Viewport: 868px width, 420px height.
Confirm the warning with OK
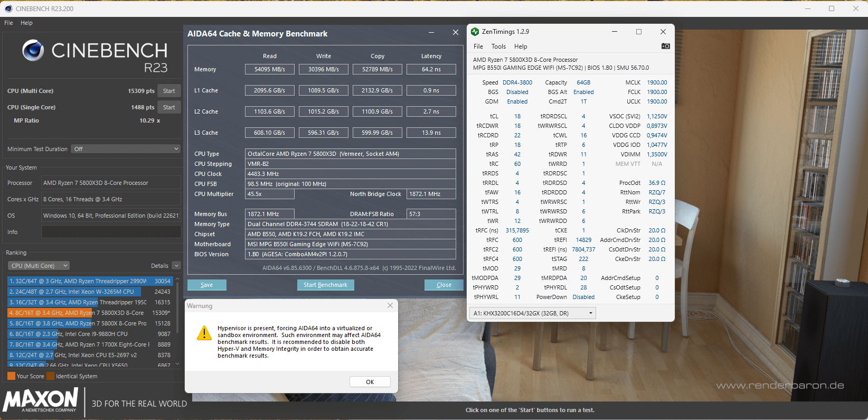coord(370,382)
